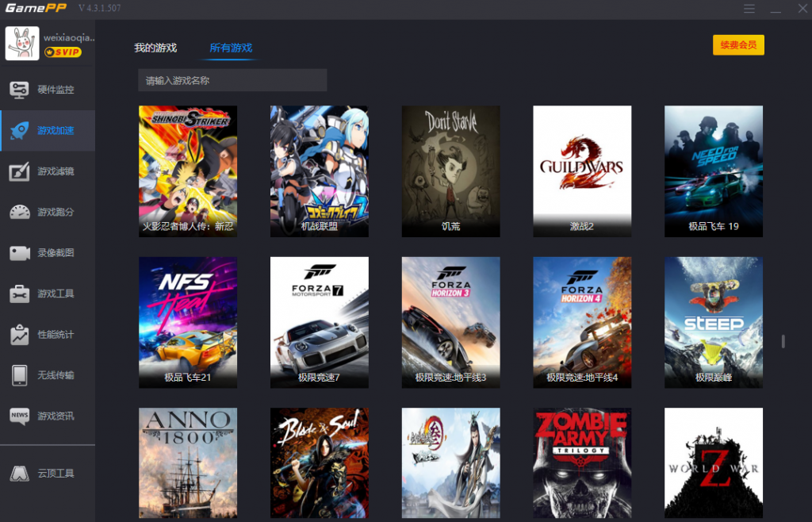Open the 性能统计 chart icon
The image size is (812, 522).
pos(20,335)
